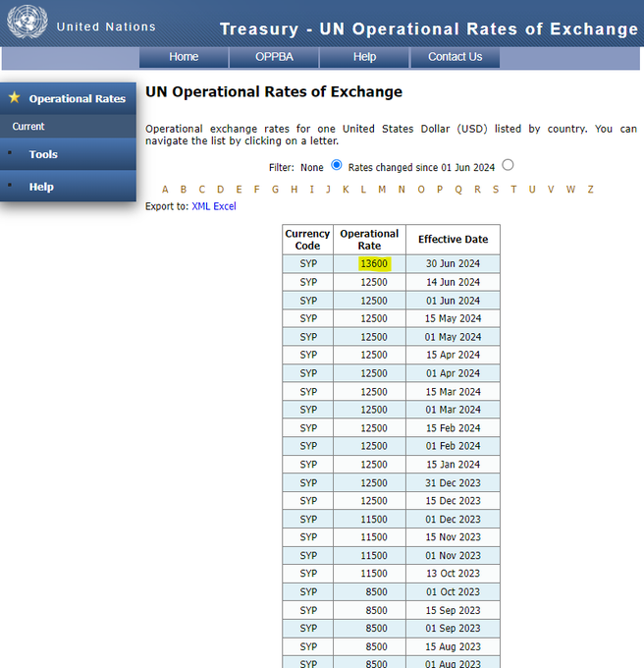Viewport: 644px width, 668px height.
Task: Click the 12500 rate for 01 Mar 2024
Action: [x=369, y=410]
